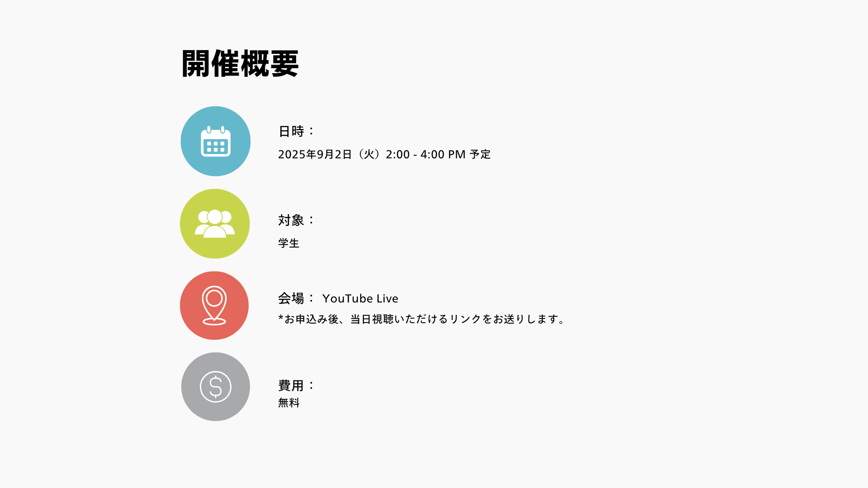
Task: Click the location pin icon
Action: pos(214,305)
